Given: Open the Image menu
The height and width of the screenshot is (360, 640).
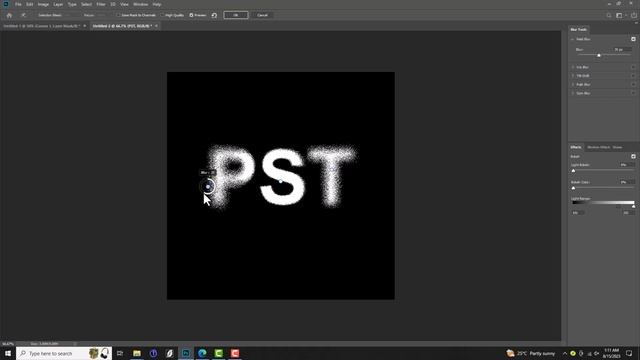Looking at the screenshot, I should [x=43, y=4].
